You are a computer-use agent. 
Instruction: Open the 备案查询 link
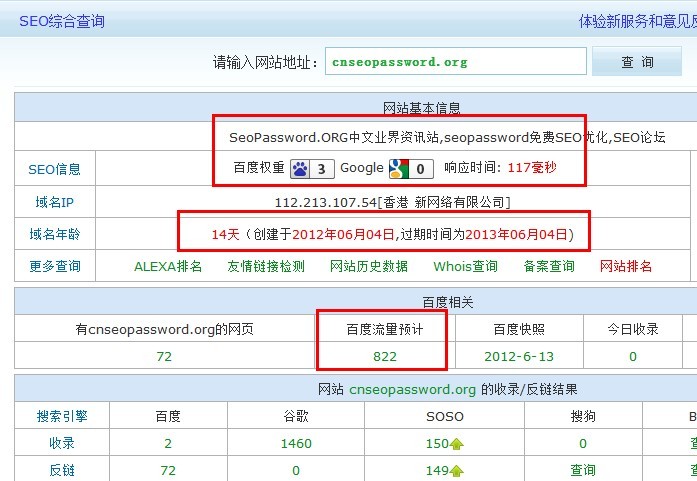(549, 266)
